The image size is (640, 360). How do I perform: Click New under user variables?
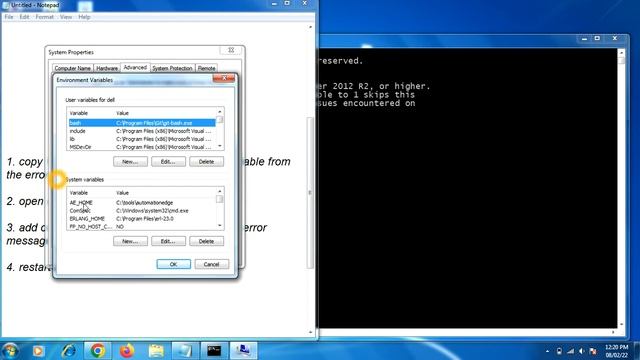point(130,162)
